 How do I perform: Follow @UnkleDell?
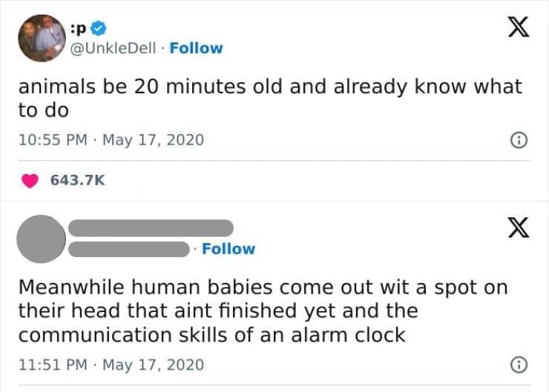click(196, 48)
